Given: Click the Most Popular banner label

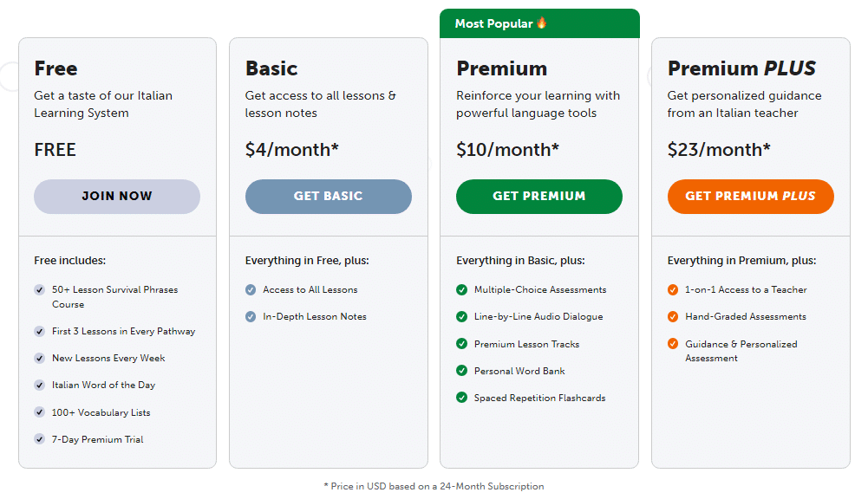Looking at the screenshot, I should (x=493, y=24).
